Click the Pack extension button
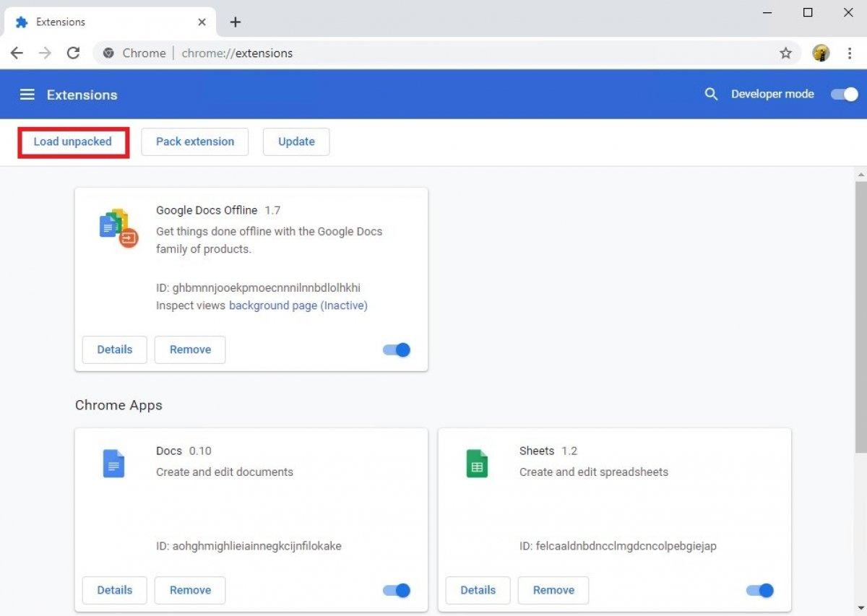 tap(195, 142)
